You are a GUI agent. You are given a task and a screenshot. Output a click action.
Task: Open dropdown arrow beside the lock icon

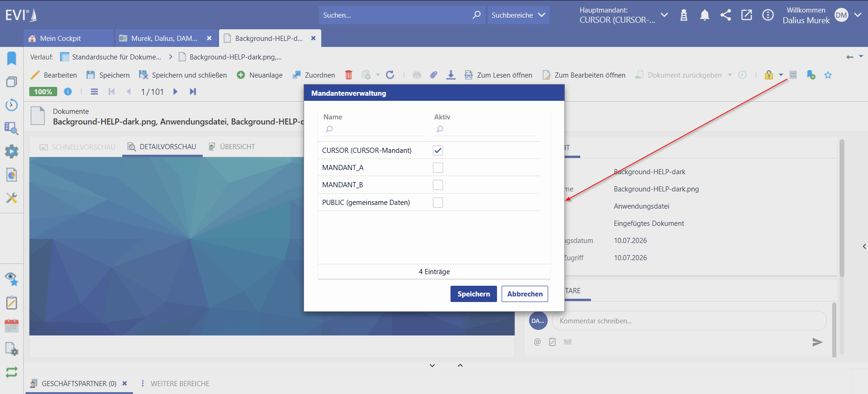point(781,75)
